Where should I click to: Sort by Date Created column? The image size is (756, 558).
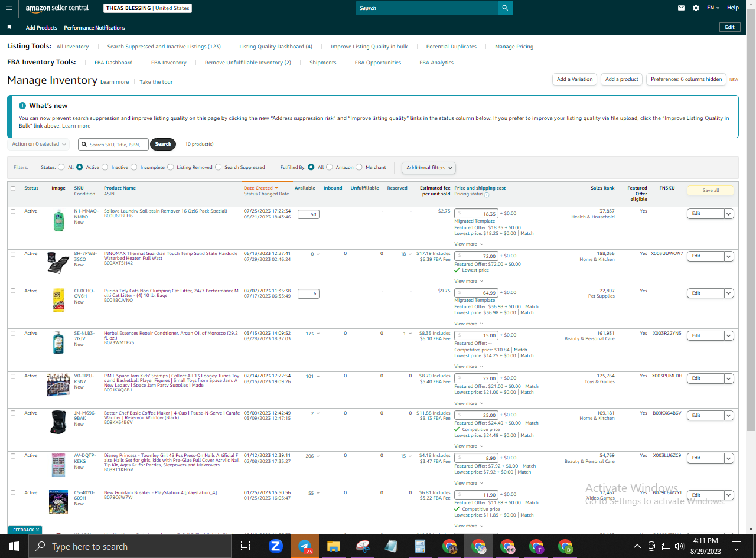(260, 188)
